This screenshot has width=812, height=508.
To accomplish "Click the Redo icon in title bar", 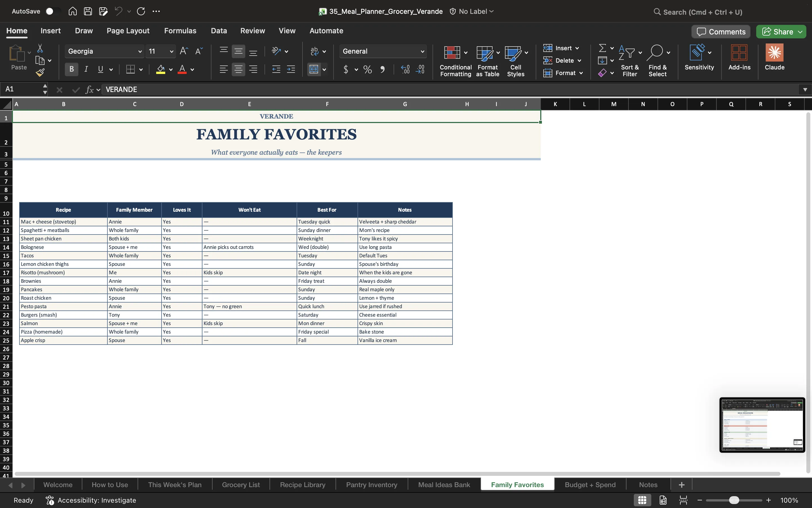I will pyautogui.click(x=141, y=11).
